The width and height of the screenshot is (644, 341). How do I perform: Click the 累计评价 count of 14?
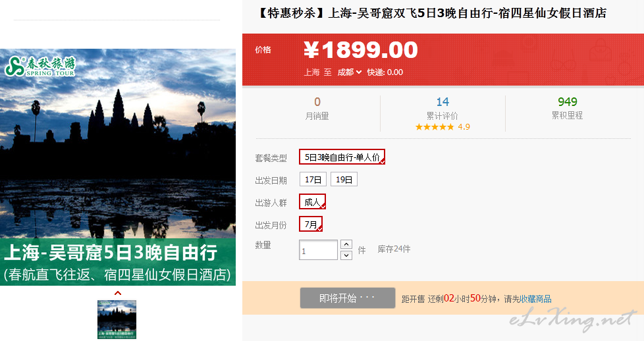pyautogui.click(x=443, y=102)
